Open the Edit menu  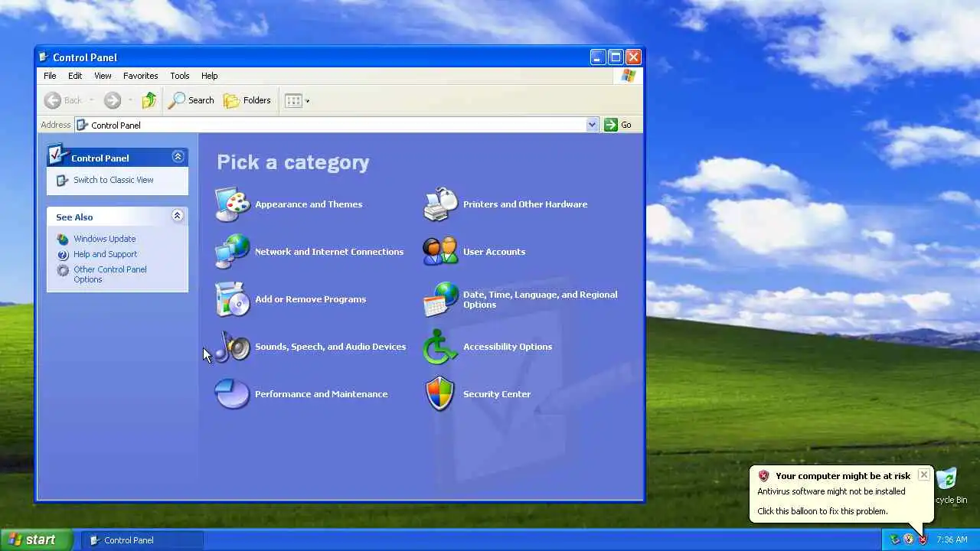click(x=75, y=76)
